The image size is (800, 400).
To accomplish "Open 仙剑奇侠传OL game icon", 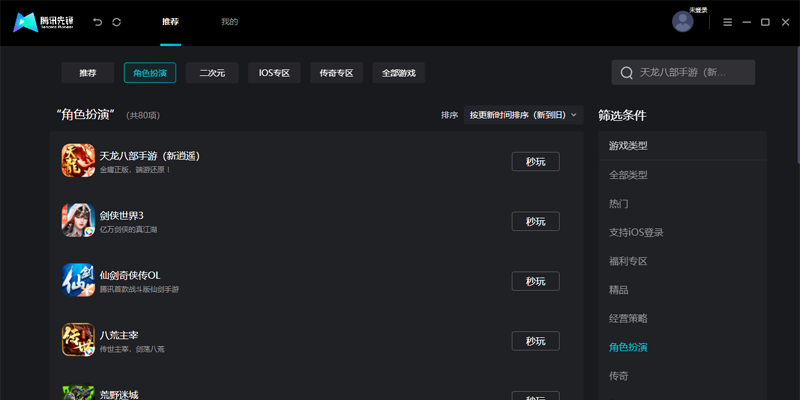I will pyautogui.click(x=79, y=280).
